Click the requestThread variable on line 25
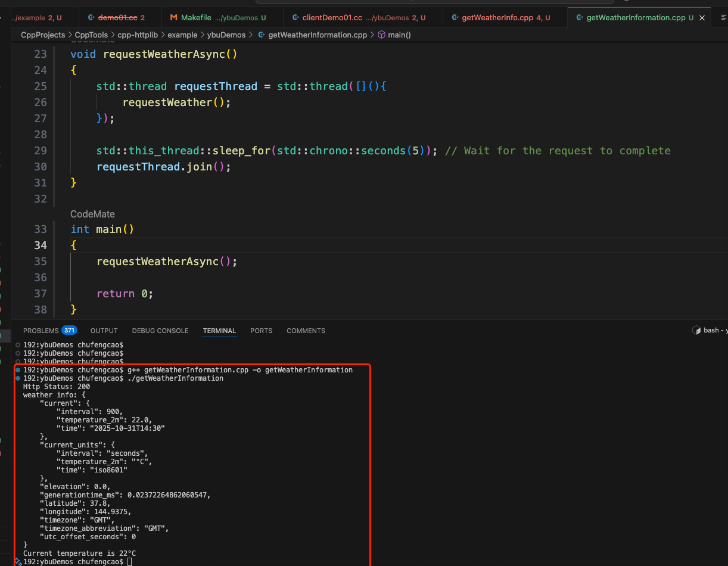Image resolution: width=728 pixels, height=566 pixels. (x=216, y=86)
